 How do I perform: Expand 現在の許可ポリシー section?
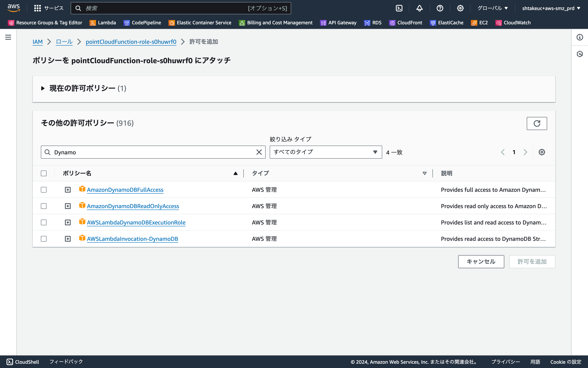pyautogui.click(x=43, y=88)
